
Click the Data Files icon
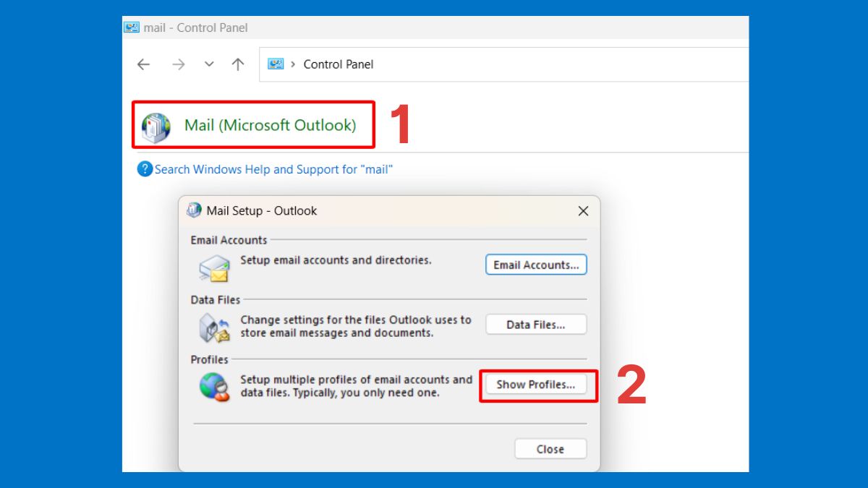[214, 328]
